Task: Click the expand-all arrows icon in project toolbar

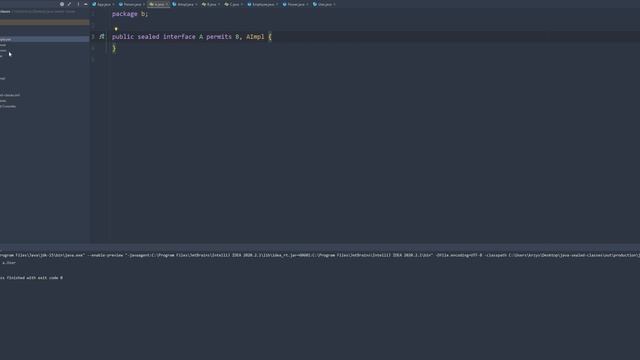Action: click(x=69, y=4)
